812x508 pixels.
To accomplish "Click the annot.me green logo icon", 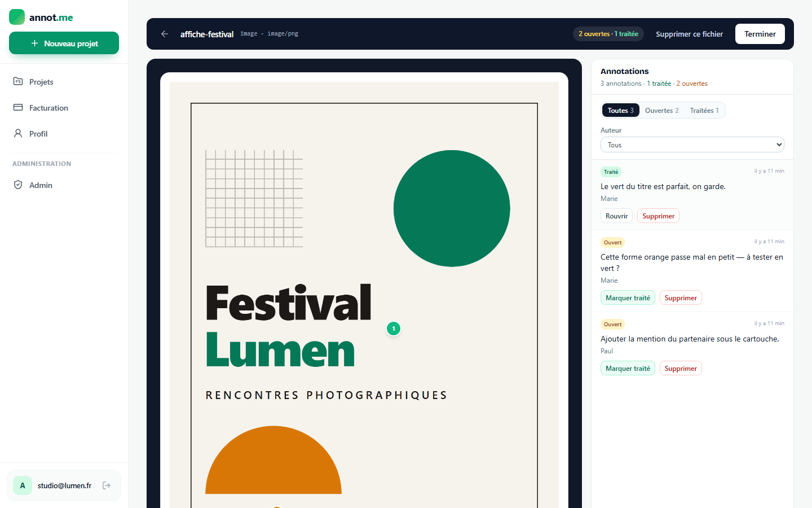I will (x=17, y=17).
